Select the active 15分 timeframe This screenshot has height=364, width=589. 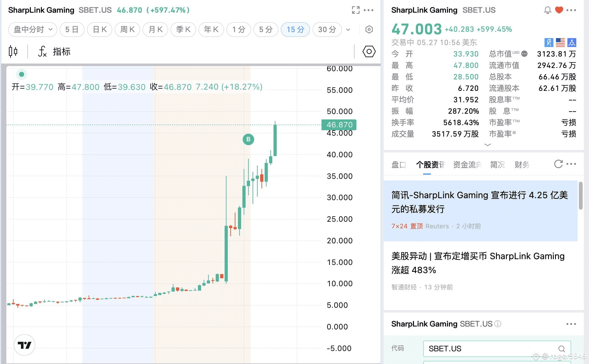(x=295, y=30)
